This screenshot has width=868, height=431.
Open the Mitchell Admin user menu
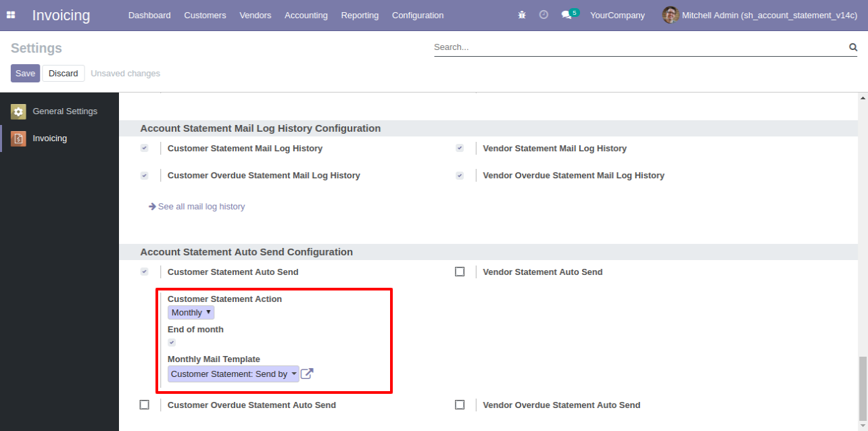(760, 15)
